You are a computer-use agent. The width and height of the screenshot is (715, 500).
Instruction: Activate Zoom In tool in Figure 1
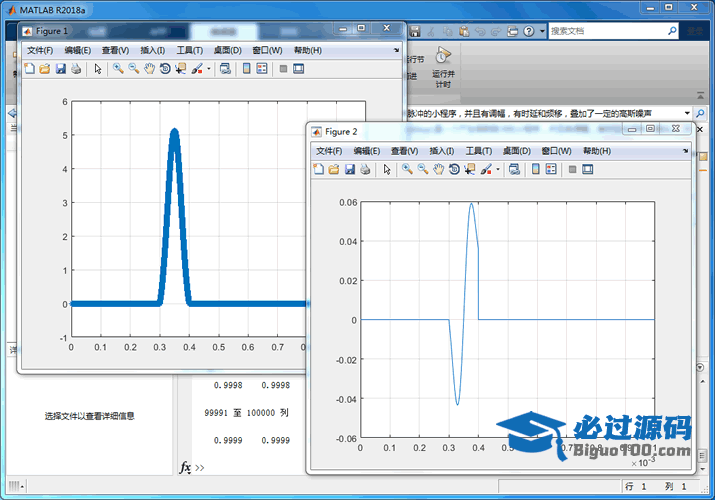click(x=118, y=69)
